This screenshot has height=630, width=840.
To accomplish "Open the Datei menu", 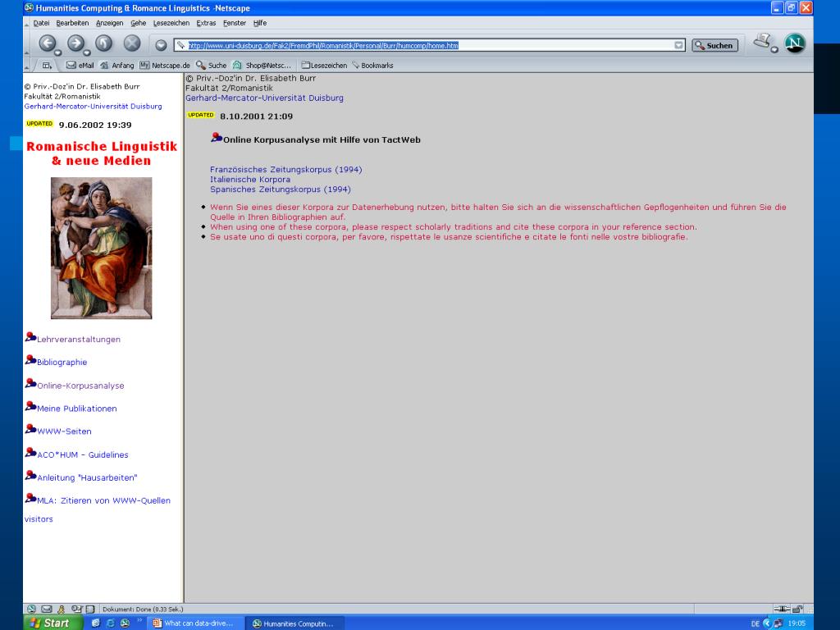I will [41, 23].
